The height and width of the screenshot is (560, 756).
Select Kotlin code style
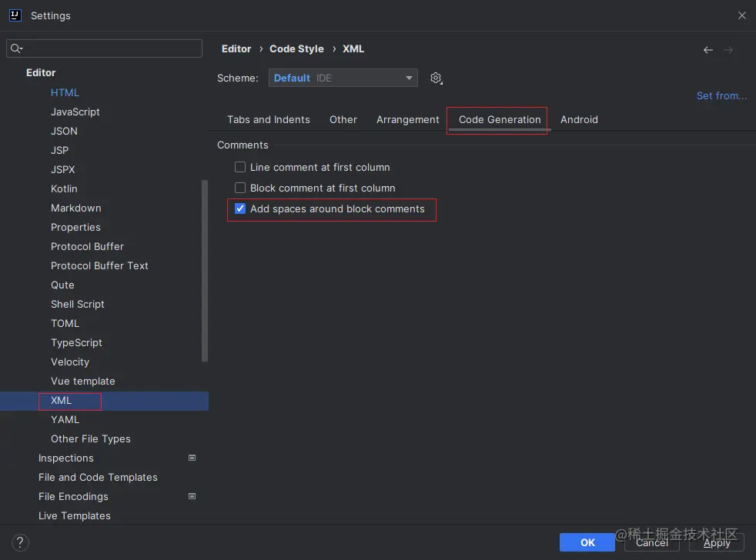coord(64,189)
